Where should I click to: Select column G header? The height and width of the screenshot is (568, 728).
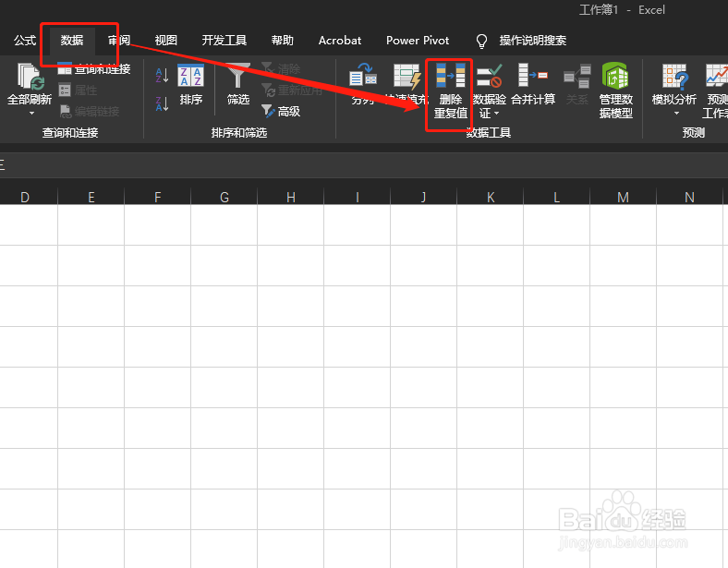[x=224, y=198]
